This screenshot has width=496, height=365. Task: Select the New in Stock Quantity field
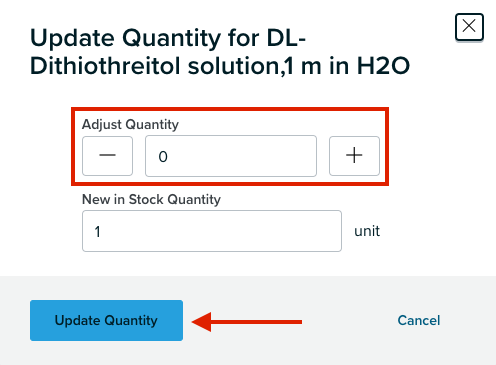point(212,231)
